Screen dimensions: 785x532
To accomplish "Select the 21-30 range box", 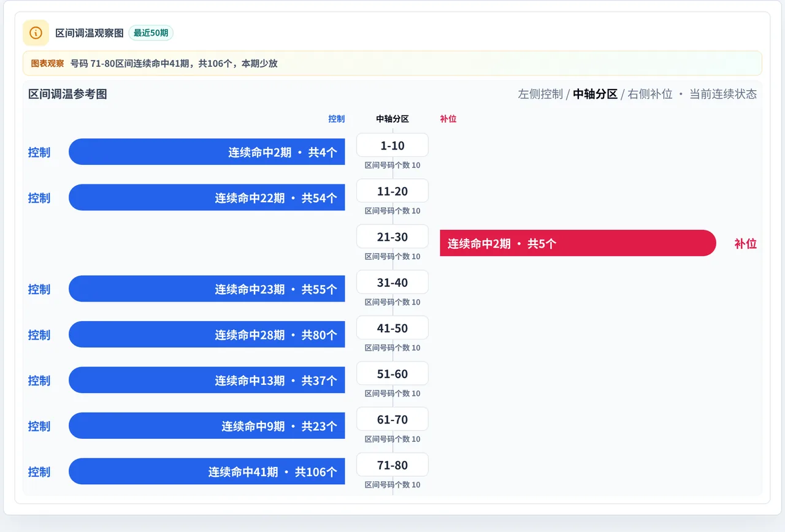I will coord(392,237).
